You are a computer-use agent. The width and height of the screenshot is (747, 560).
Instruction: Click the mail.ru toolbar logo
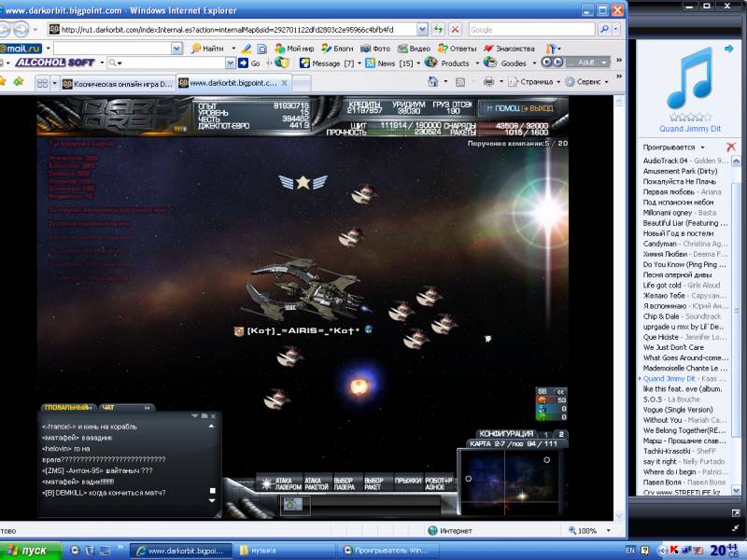[x=21, y=49]
